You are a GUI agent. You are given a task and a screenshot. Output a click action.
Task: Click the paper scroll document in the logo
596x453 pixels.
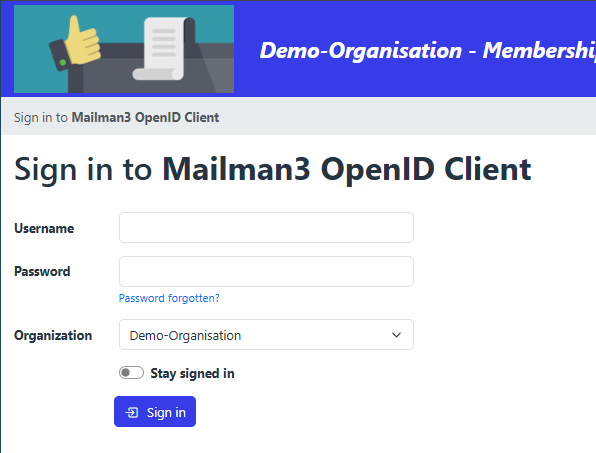[x=163, y=49]
